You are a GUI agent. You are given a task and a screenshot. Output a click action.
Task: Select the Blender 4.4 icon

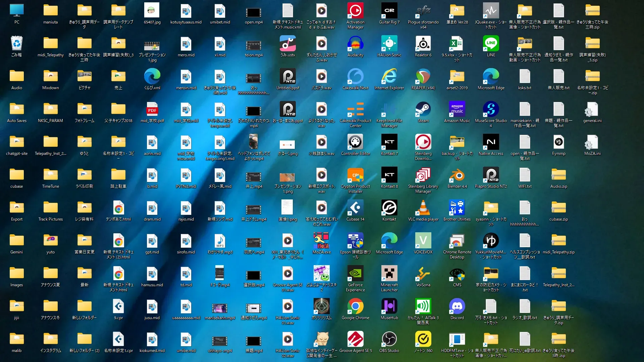coord(457,175)
